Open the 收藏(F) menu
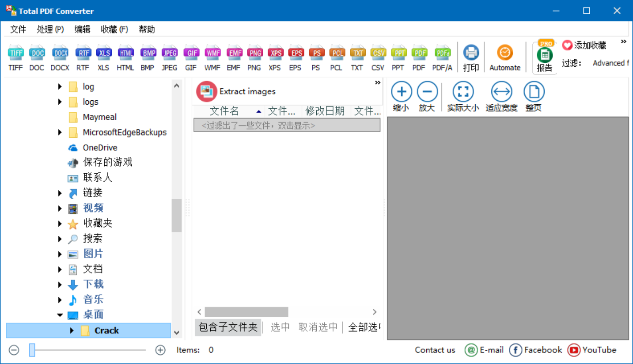 [114, 30]
